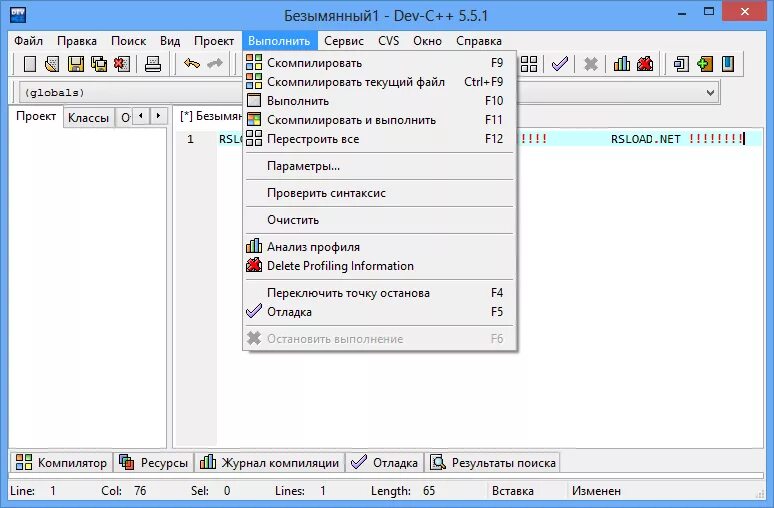This screenshot has width=774, height=508.
Task: Click the Debug checkmark icon in toolbar
Action: click(560, 64)
